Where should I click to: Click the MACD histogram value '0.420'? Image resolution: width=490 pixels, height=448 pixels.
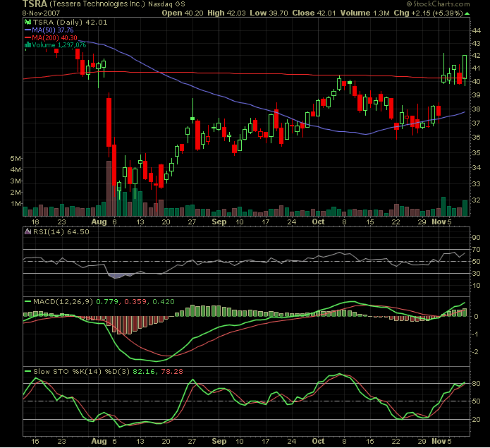point(163,302)
